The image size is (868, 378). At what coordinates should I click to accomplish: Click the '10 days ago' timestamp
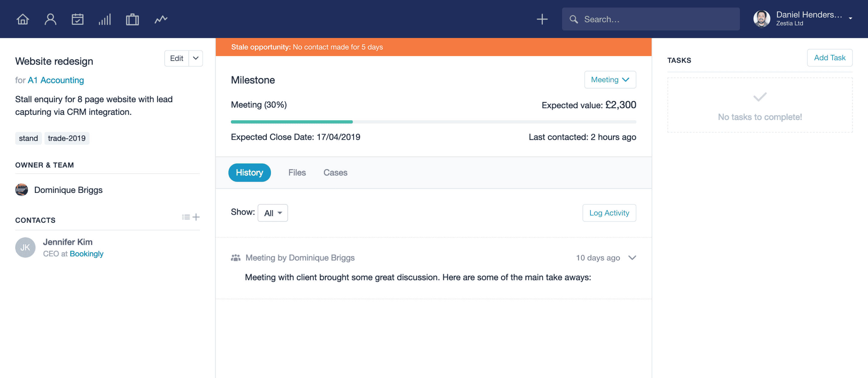click(598, 258)
